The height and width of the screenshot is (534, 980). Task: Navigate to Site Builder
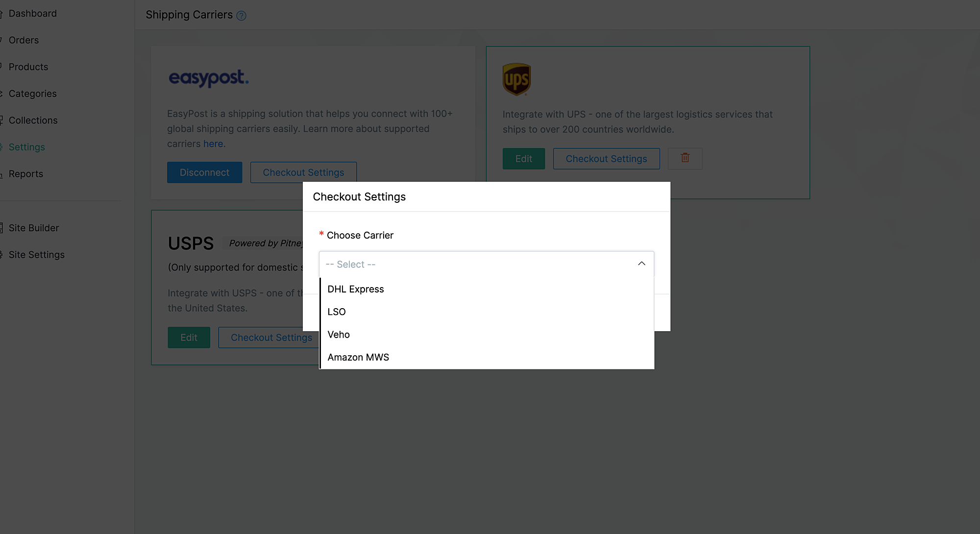click(x=33, y=228)
